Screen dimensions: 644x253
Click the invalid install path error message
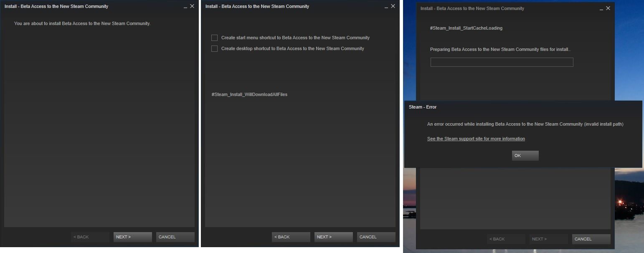525,124
